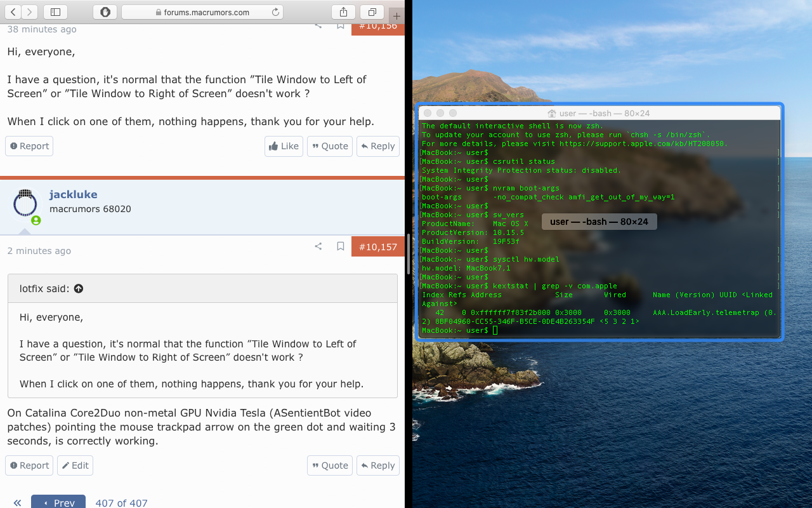Viewport: 812px width, 508px height.
Task: Bookmark post #10,156
Action: (x=341, y=26)
